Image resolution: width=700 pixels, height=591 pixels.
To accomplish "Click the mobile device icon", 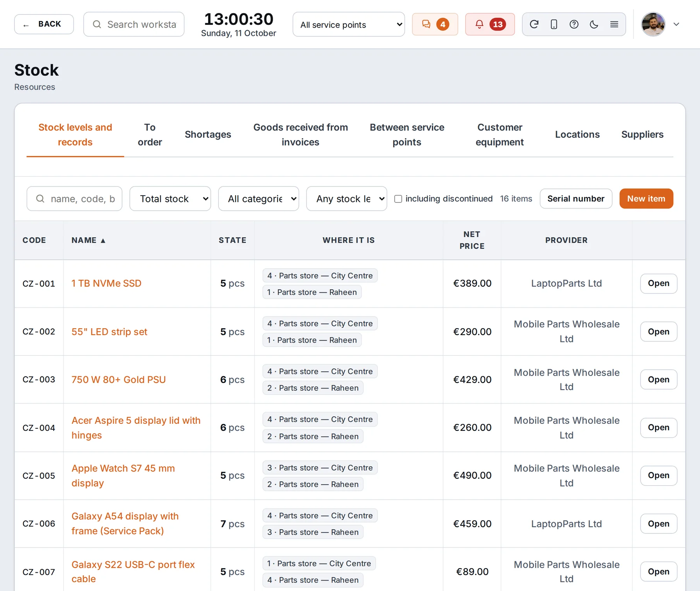I will 554,24.
